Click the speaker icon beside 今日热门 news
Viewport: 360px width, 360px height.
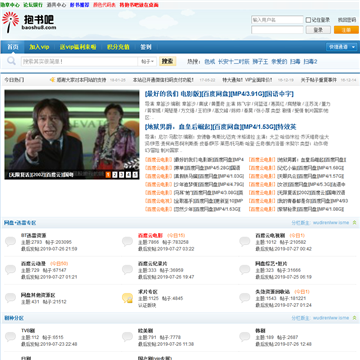(x=52, y=80)
